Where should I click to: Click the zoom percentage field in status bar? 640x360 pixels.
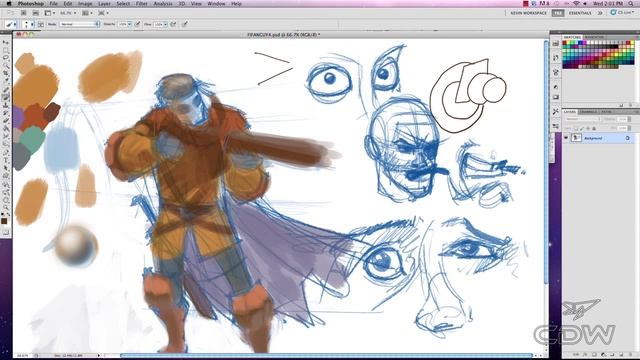pyautogui.click(x=22, y=356)
